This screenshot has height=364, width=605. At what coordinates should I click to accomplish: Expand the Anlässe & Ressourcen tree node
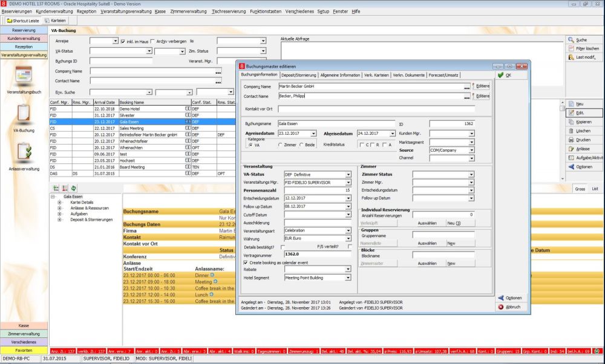pyautogui.click(x=59, y=208)
